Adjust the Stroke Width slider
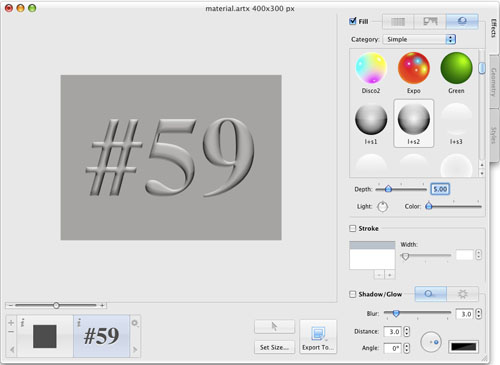Image resolution: width=500 pixels, height=365 pixels. (x=426, y=256)
